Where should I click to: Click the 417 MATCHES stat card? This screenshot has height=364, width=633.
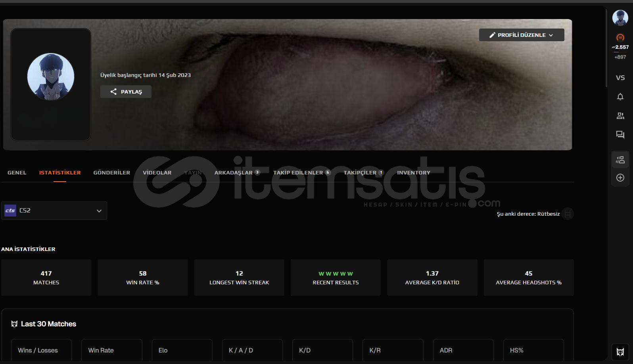pyautogui.click(x=46, y=278)
